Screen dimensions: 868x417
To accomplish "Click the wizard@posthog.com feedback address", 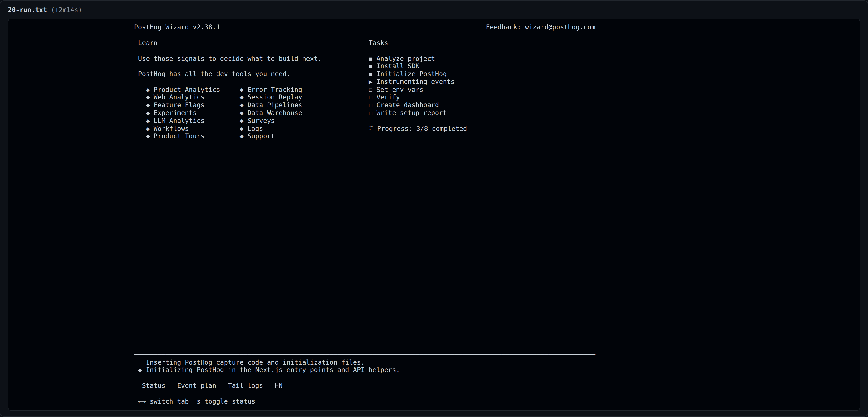I will tap(560, 27).
